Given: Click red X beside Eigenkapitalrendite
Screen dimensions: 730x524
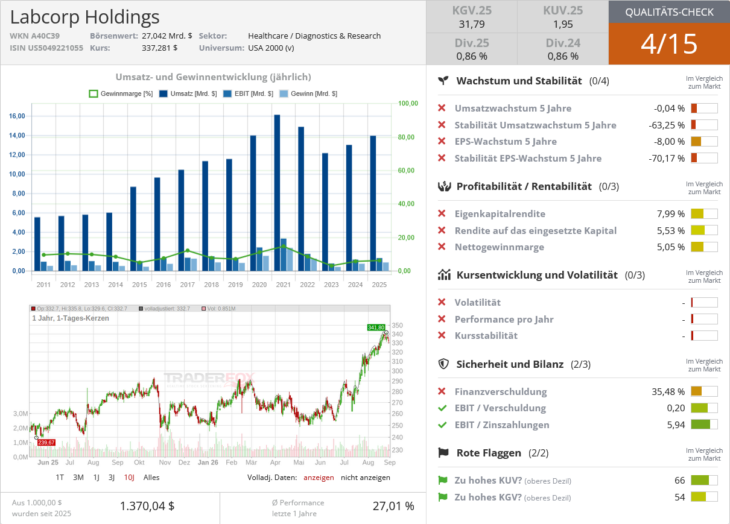Looking at the screenshot, I should [442, 214].
